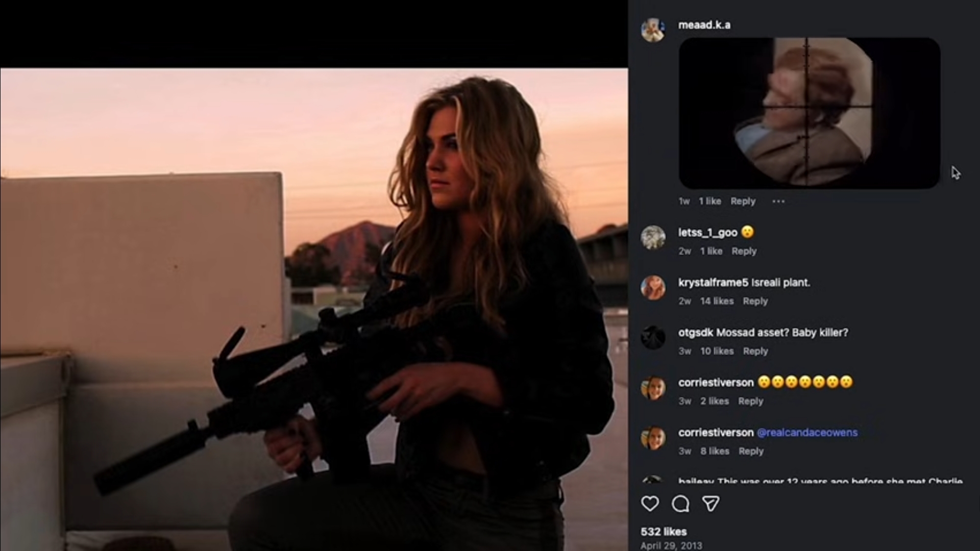Open the GIF image in meaad.k.a comment
980x551 pixels.
[x=809, y=113]
